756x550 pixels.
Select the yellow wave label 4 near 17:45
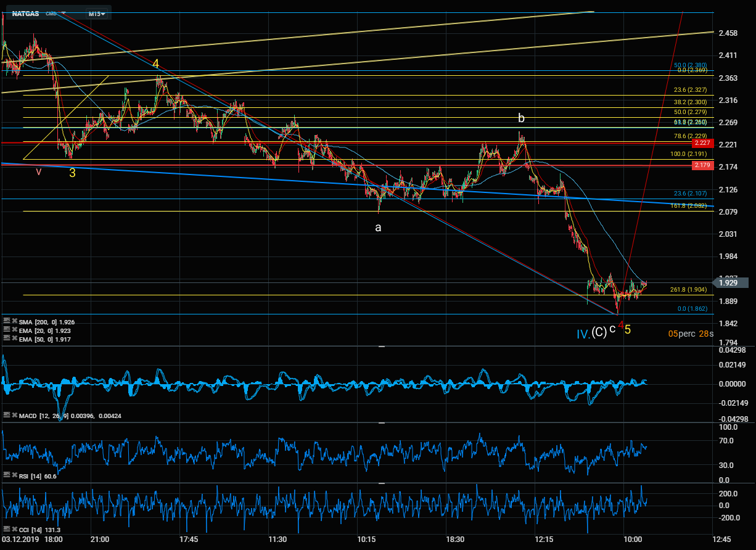click(156, 64)
